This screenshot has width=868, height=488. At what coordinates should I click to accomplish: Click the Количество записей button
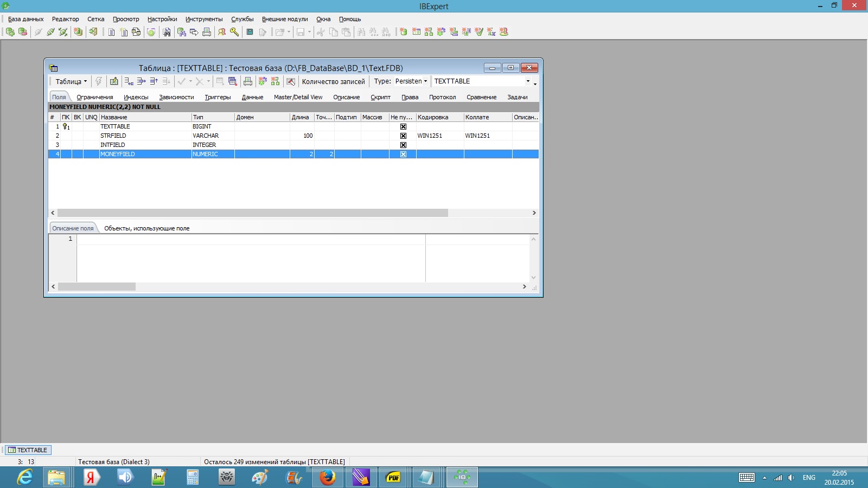[333, 81]
